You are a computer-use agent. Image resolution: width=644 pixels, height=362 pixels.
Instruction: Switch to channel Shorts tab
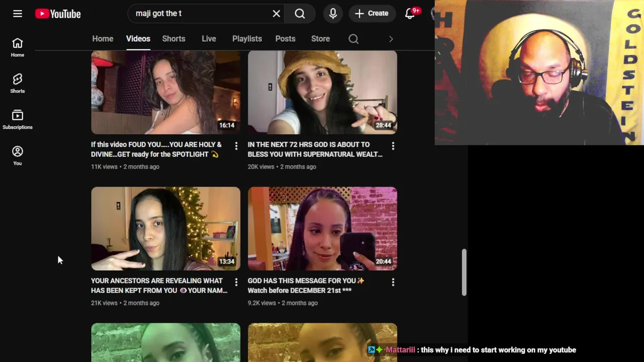click(x=174, y=39)
